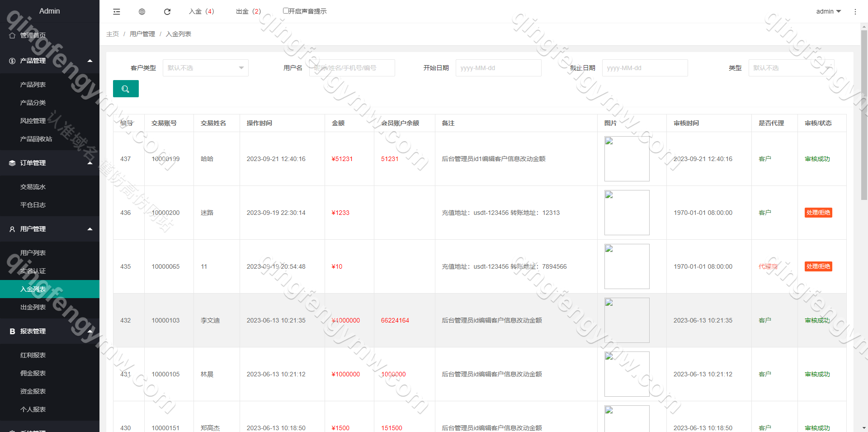Click 处理/拒绝 button for row 435
868x432 pixels.
tap(818, 266)
